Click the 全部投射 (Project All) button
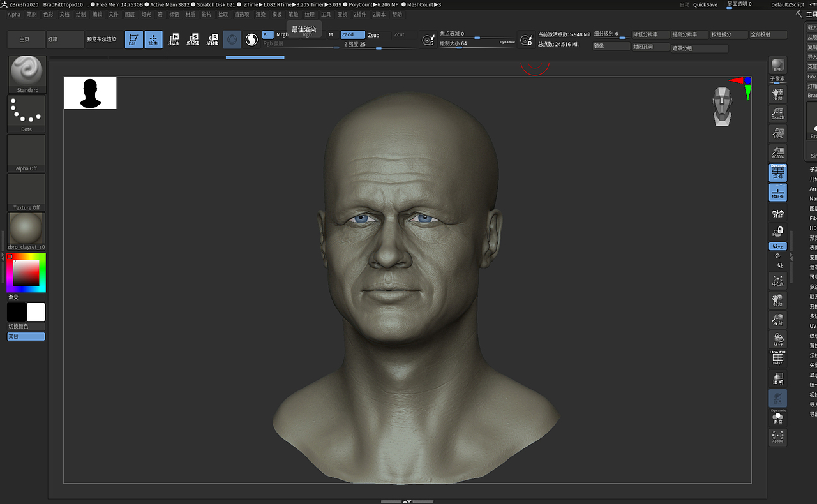Screen dimensions: 817x504 tap(767, 34)
